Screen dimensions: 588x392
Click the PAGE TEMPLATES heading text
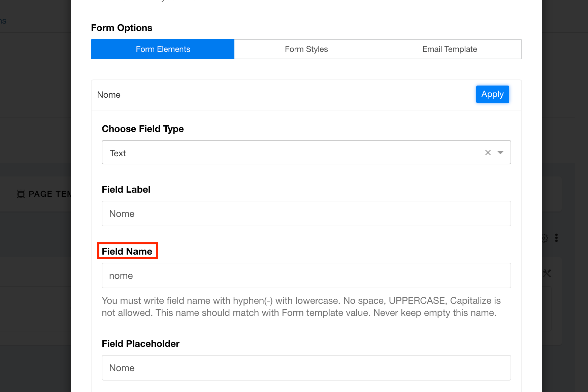[50, 194]
